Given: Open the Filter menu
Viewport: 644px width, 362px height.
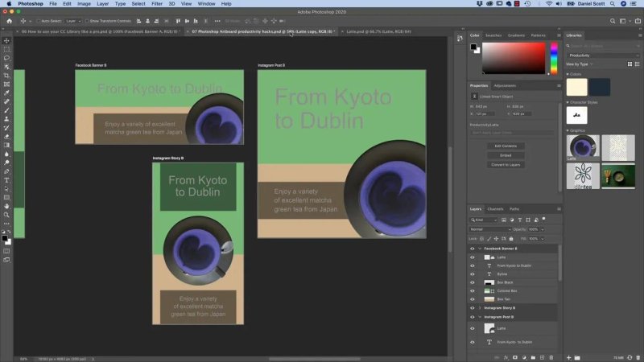Looking at the screenshot, I should [x=157, y=4].
